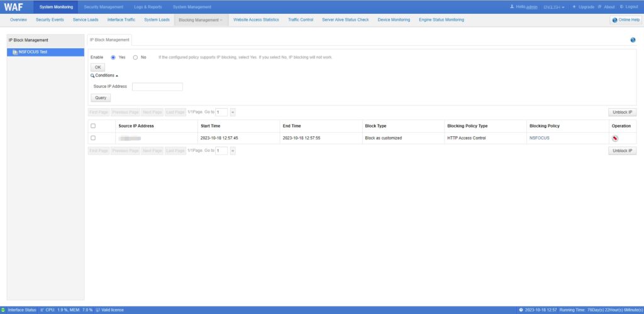Screen dimensions: 644x314
Task: Open the Traffic Control subtab
Action: tap(301, 19)
